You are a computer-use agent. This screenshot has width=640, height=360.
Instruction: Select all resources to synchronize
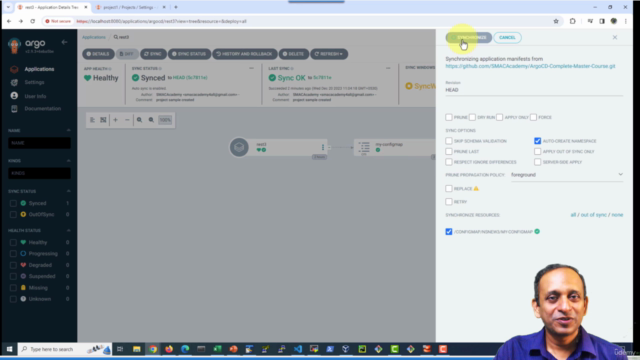point(573,215)
